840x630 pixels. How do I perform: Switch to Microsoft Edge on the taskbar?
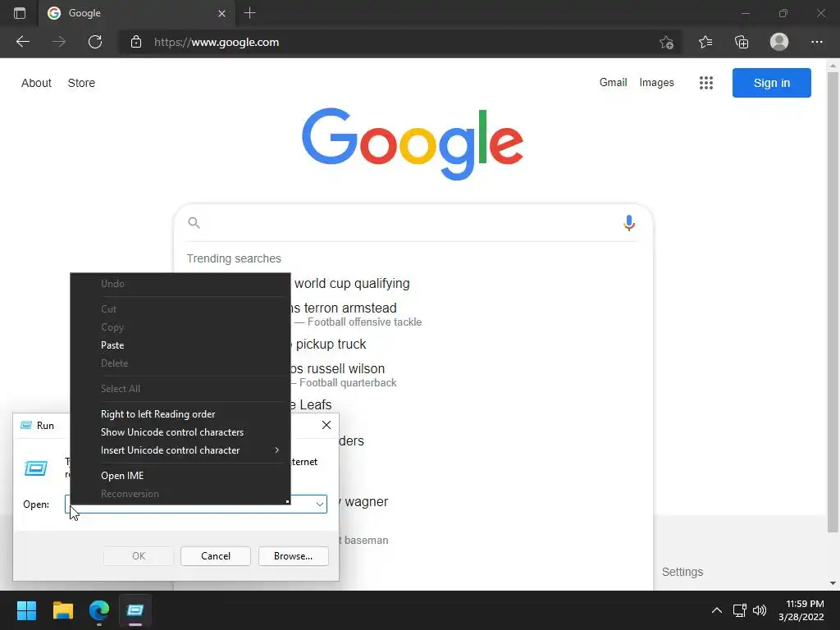coord(99,610)
